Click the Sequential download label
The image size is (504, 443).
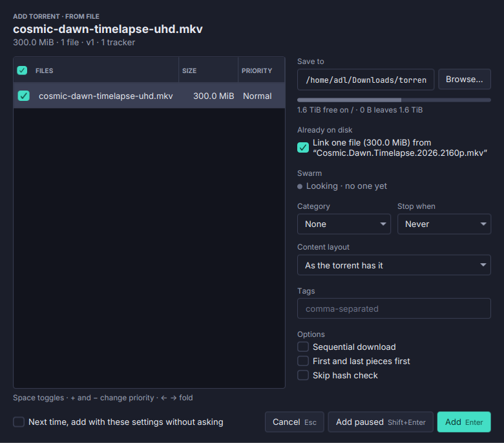click(x=354, y=347)
